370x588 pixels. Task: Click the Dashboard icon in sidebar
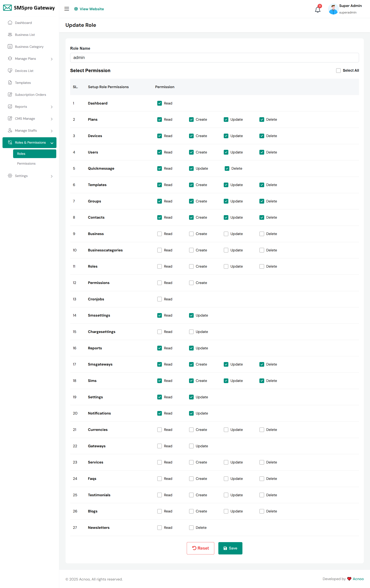10,23
